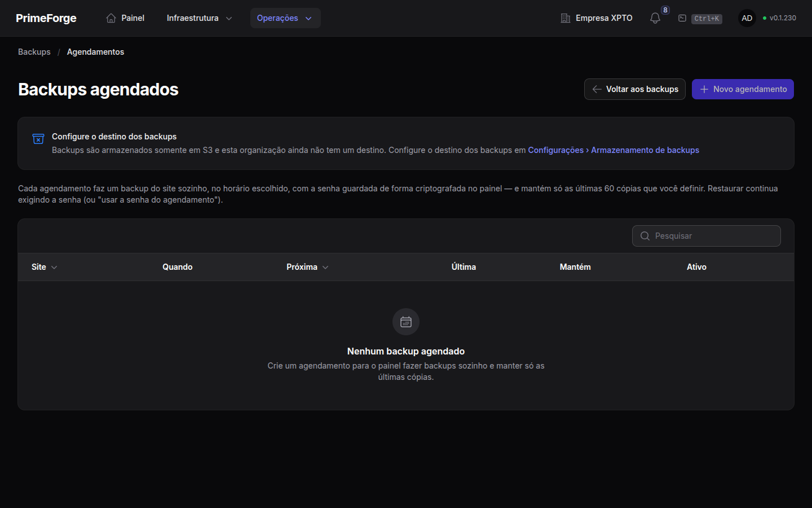
Task: Click the Ctrl+K shortcut badge
Action: point(707,19)
